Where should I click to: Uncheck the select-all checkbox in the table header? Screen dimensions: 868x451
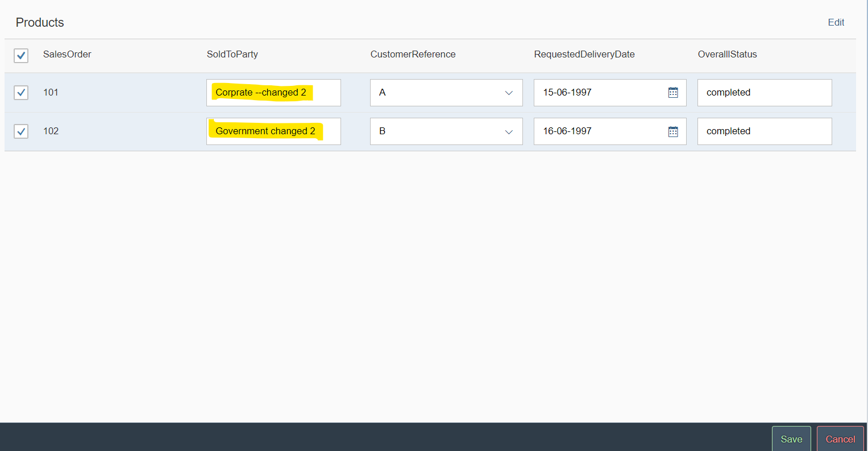(20, 55)
